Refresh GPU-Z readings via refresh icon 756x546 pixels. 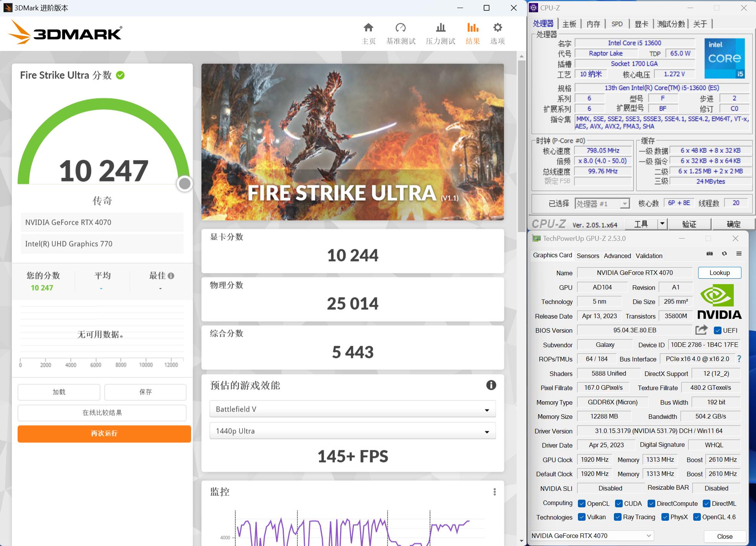coord(724,253)
